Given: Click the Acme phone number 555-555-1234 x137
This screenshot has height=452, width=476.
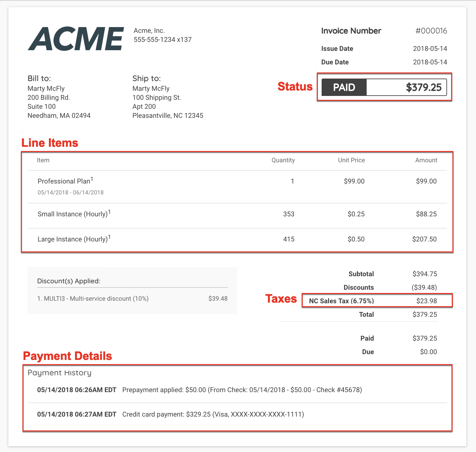Looking at the screenshot, I should pos(162,40).
